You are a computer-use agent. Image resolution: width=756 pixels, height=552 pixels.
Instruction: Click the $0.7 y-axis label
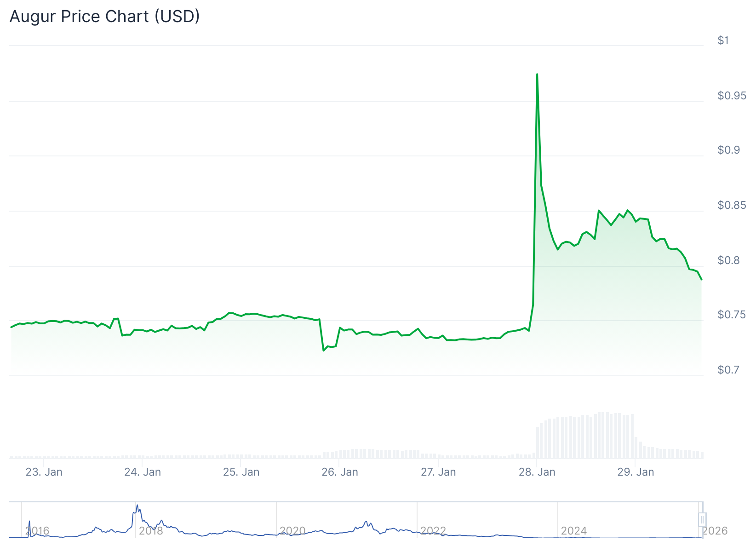pos(729,370)
